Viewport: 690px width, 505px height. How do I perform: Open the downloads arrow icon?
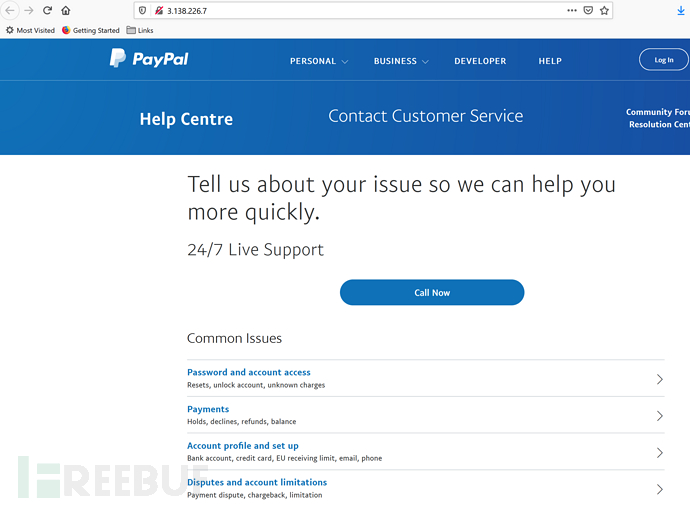pyautogui.click(x=681, y=11)
